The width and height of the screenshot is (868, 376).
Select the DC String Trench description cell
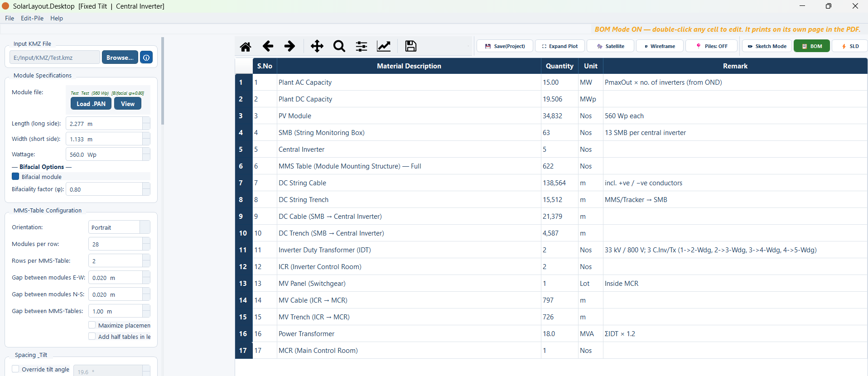409,200
